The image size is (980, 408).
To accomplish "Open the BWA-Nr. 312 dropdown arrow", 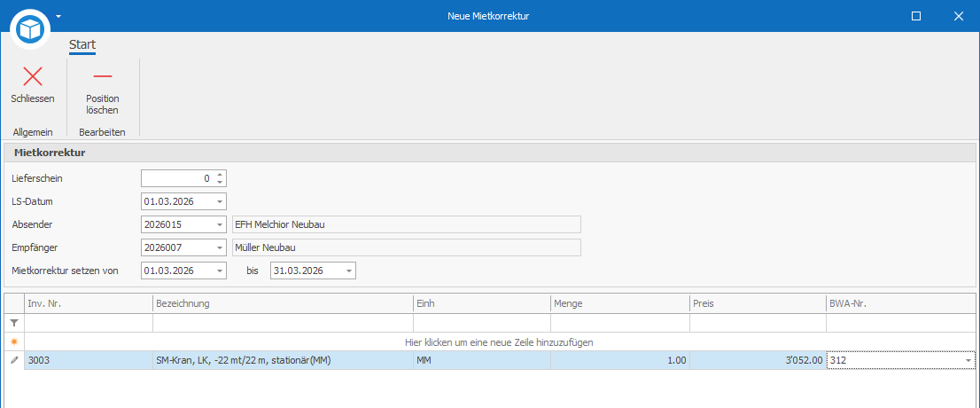I will 968,360.
